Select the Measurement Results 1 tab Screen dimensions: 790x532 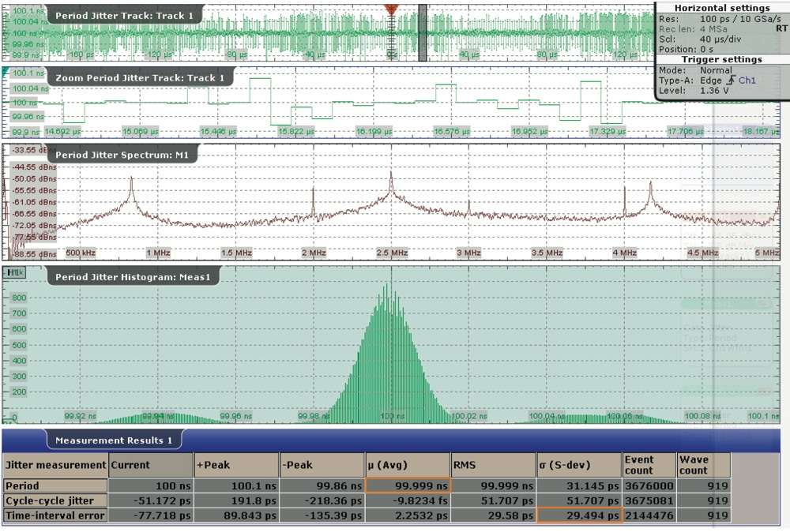coord(114,440)
